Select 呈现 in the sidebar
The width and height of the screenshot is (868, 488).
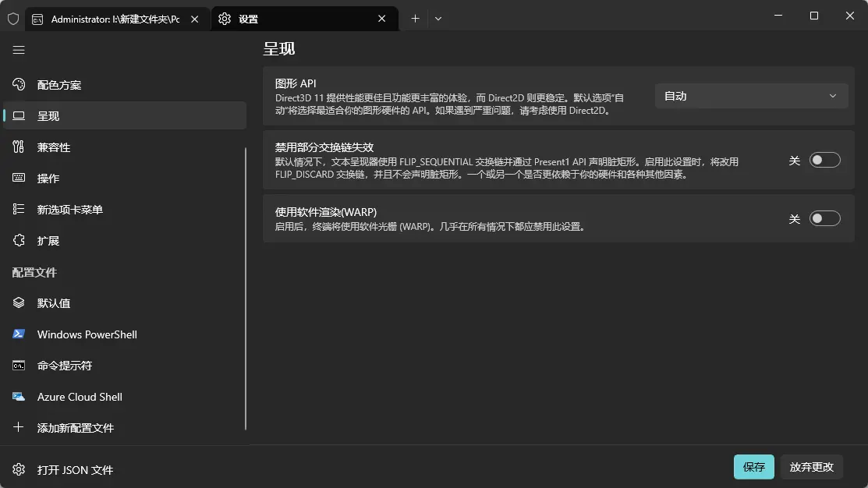click(125, 115)
